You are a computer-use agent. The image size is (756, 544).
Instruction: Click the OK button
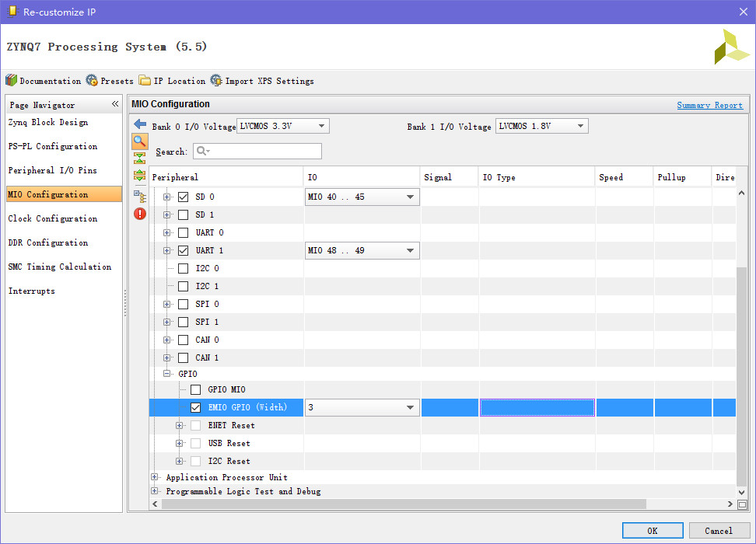(x=653, y=531)
